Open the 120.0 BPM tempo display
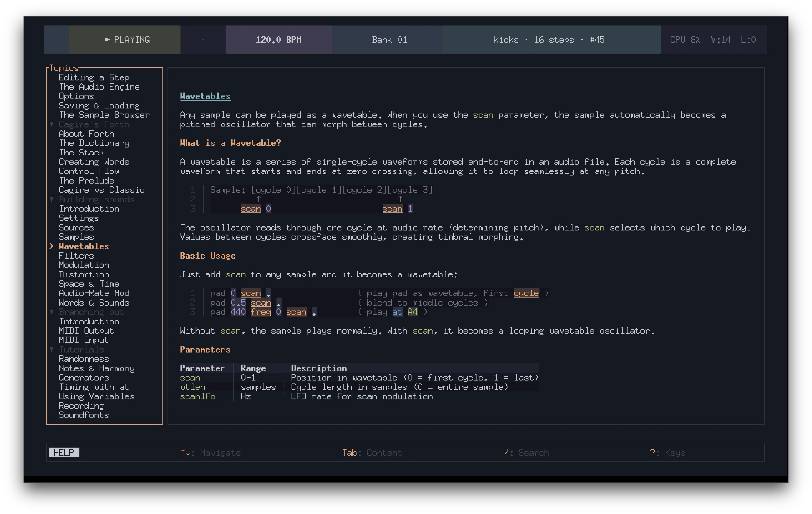812x514 pixels. (x=279, y=39)
